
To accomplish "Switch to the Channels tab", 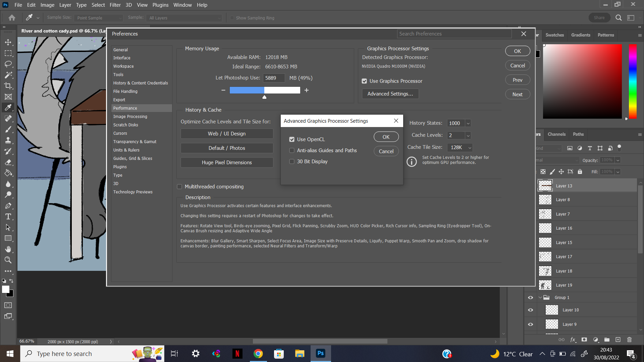I will point(556,134).
